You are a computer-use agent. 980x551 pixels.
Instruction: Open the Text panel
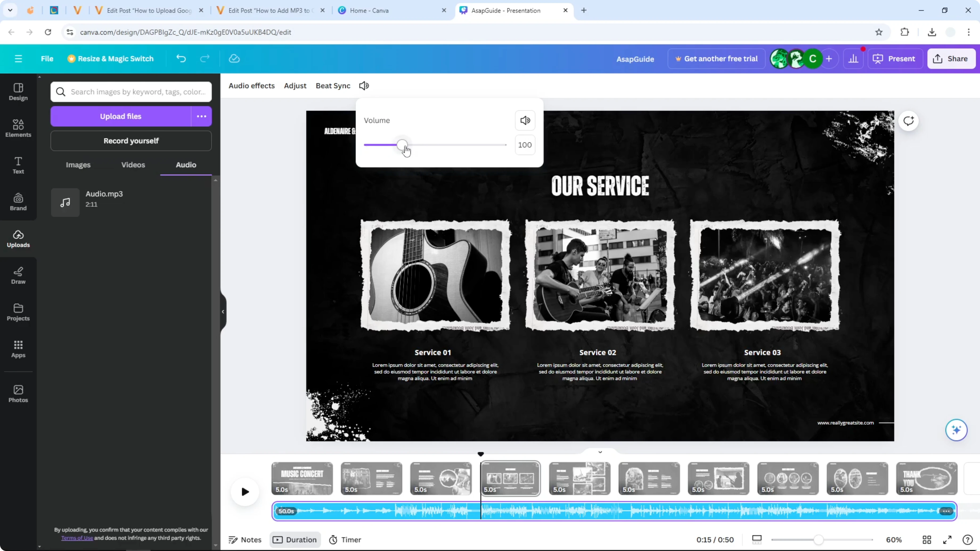pyautogui.click(x=18, y=165)
